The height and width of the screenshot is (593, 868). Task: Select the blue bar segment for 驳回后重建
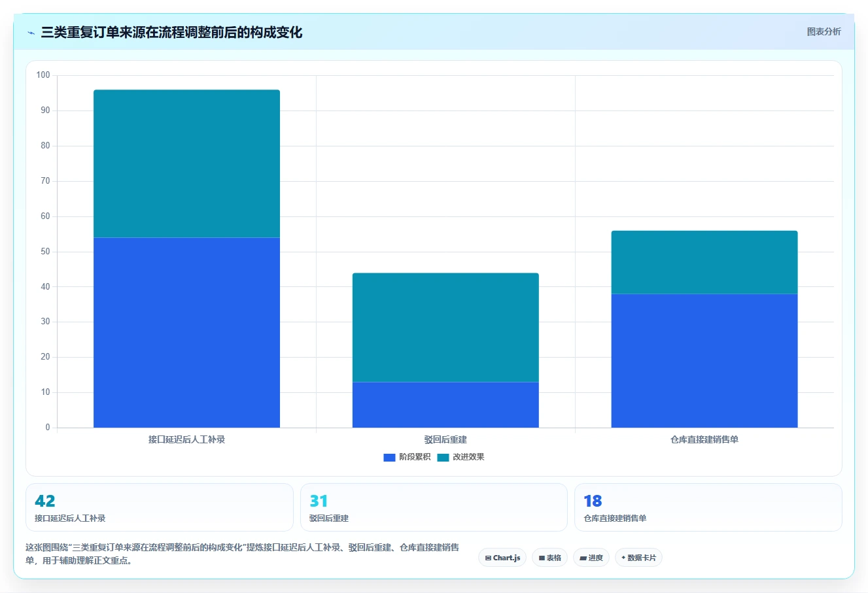(x=445, y=405)
